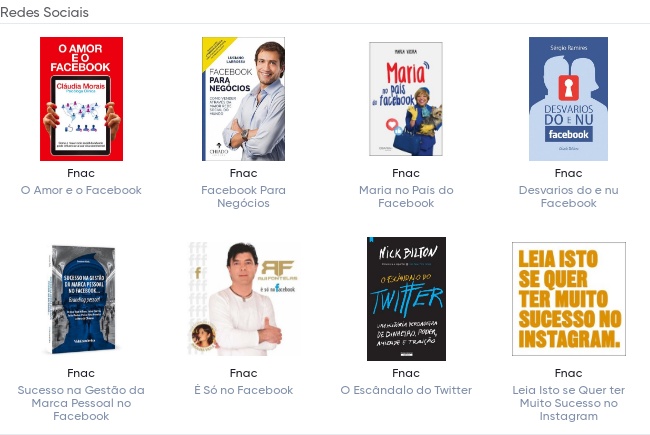650x435 pixels.
Task: Click Fnac label under Desvarios do e nu Facebook
Action: pos(568,173)
